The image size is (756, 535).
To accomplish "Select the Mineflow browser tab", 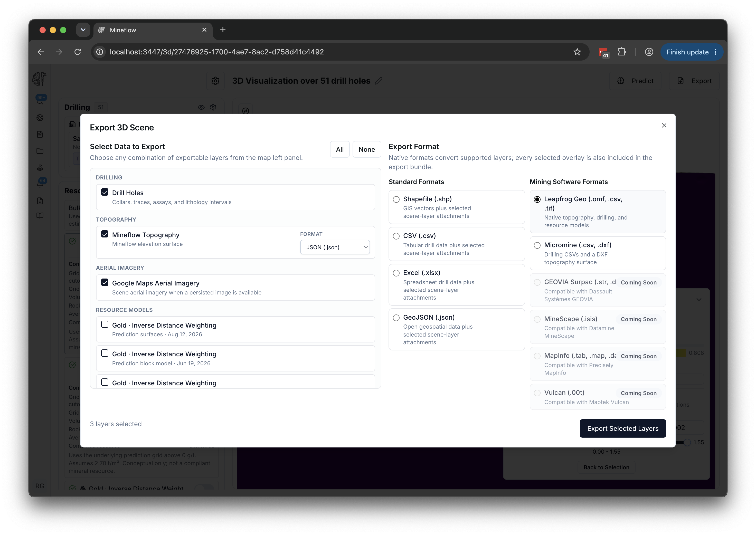I will (153, 30).
